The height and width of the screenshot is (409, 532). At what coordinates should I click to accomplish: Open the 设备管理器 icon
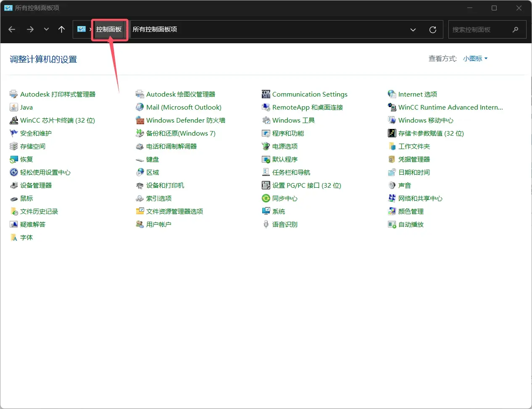tap(13, 185)
